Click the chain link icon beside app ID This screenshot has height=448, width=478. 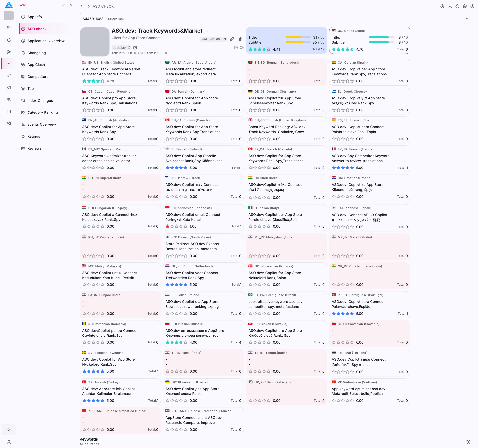coord(232,39)
